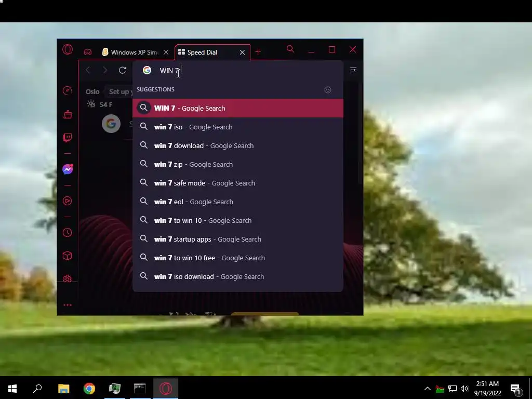Open the Opera GX main menu logo
The height and width of the screenshot is (399, 532).
68,49
